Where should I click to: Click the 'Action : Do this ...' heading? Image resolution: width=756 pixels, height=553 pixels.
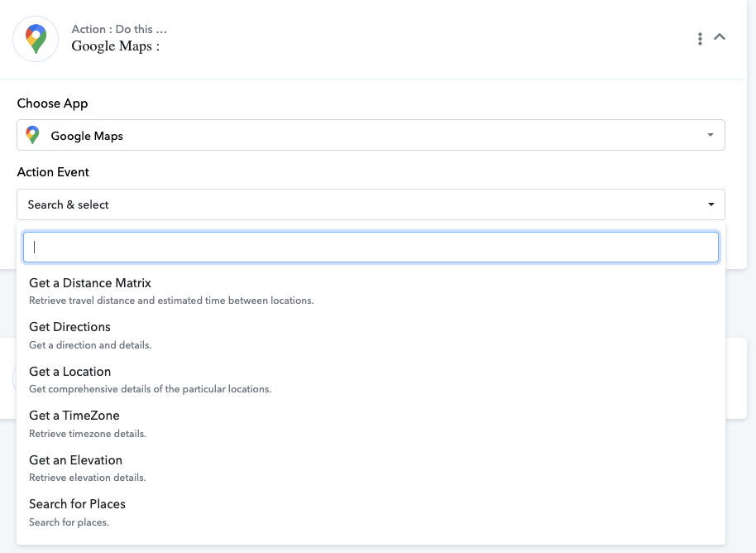(119, 29)
